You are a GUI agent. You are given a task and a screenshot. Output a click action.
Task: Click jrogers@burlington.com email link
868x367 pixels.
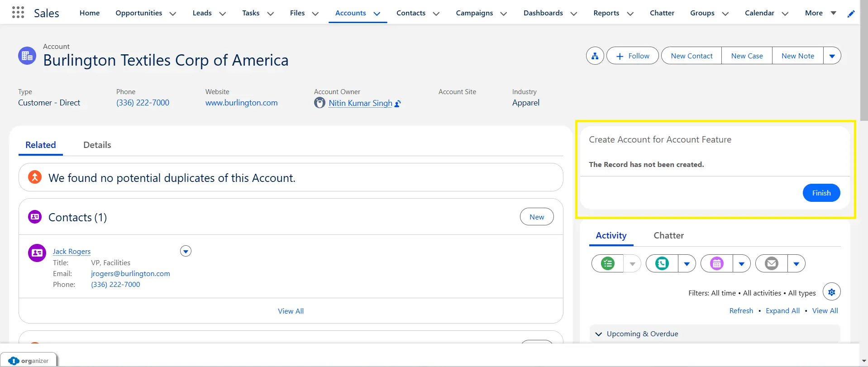click(130, 274)
